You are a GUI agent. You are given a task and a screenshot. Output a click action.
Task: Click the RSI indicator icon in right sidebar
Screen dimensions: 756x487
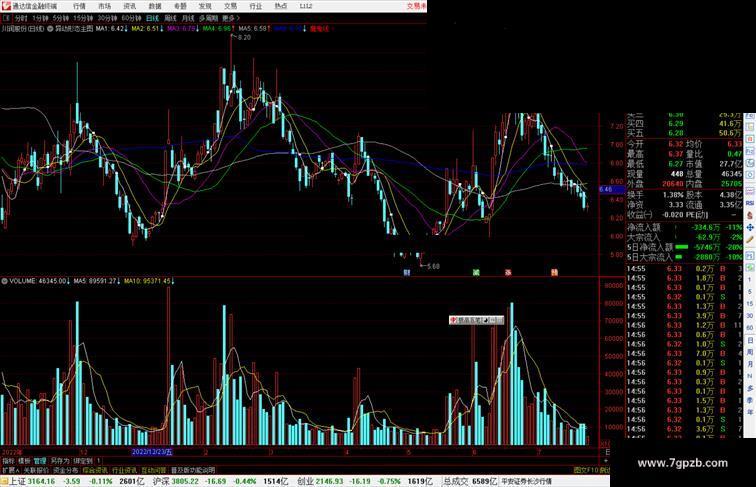coord(750,203)
